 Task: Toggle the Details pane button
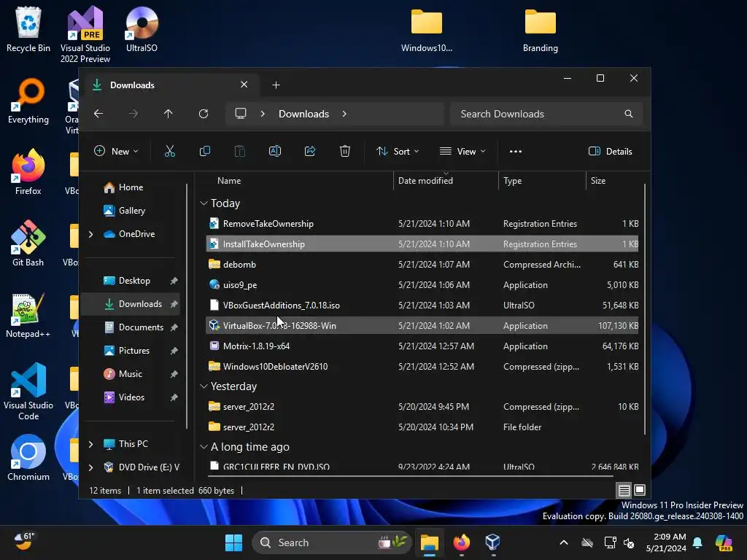[611, 152]
